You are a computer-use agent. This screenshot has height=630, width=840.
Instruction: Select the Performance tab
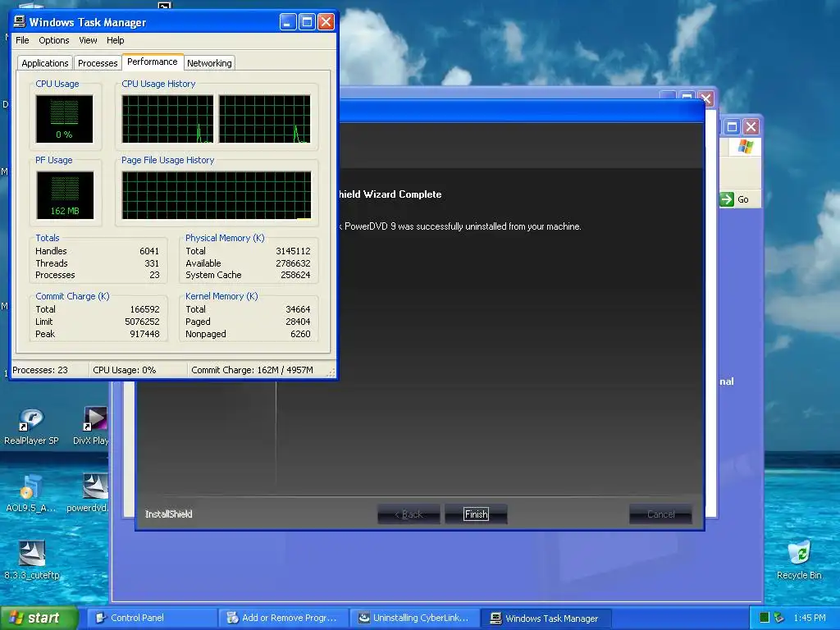(x=152, y=62)
